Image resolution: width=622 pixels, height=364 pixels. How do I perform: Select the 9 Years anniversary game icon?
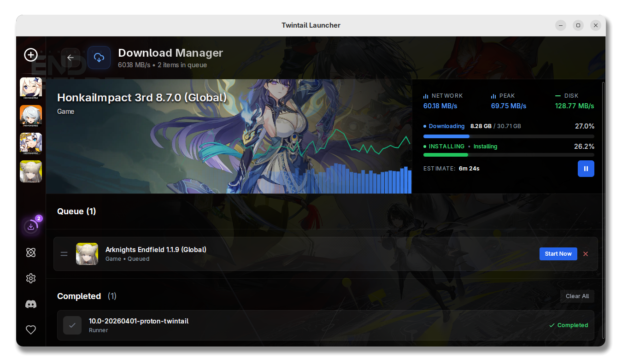click(31, 144)
